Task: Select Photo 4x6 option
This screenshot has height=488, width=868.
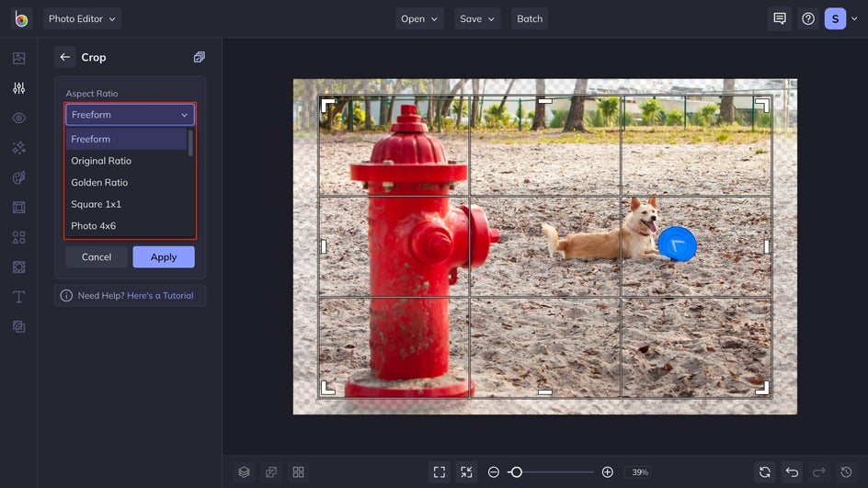Action: point(126,226)
